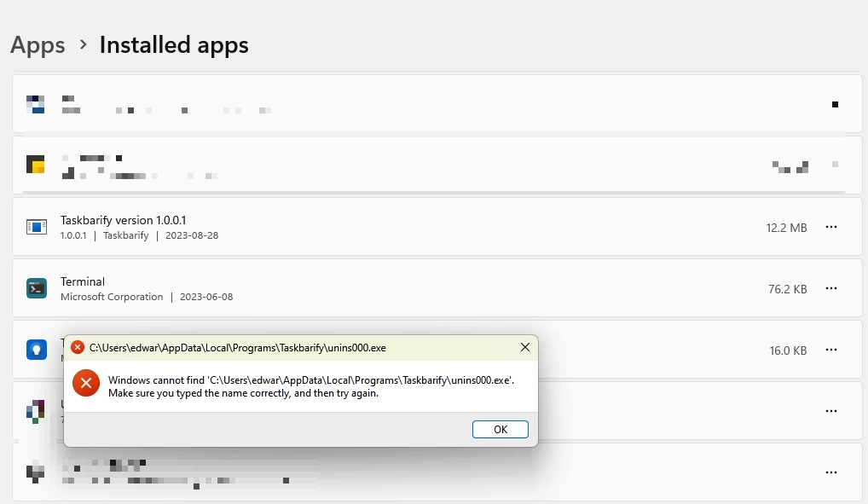Close the Windows cannot find dialog

coord(524,347)
